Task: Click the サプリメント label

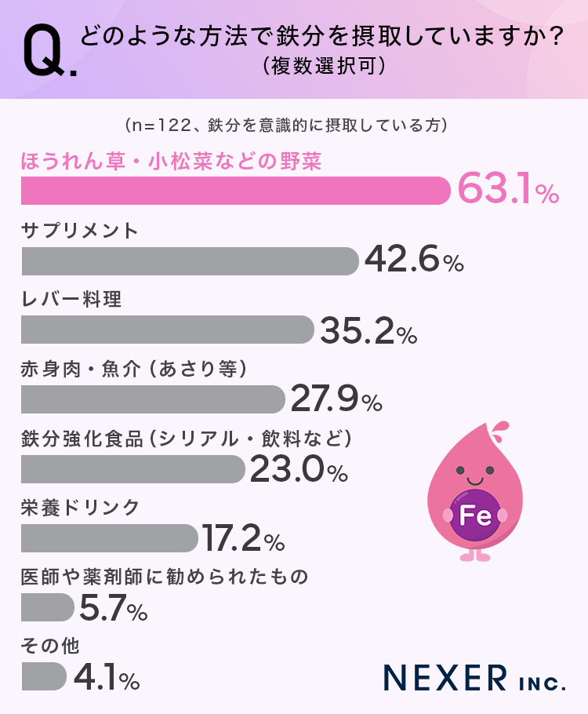Action: coord(80,231)
